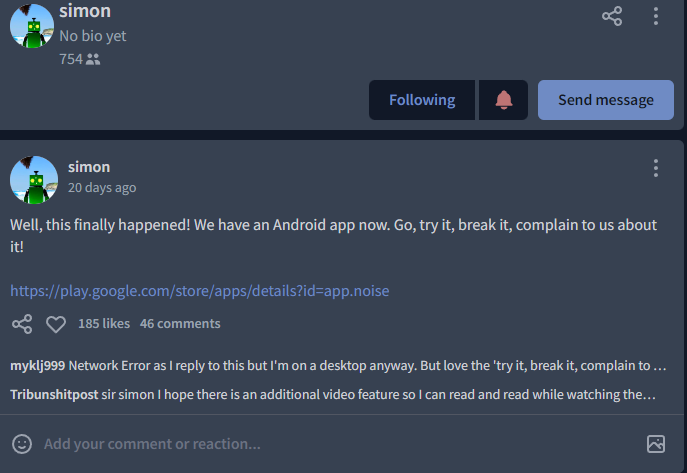Open the emoji picker smiley icon
The height and width of the screenshot is (473, 687).
tap(22, 444)
